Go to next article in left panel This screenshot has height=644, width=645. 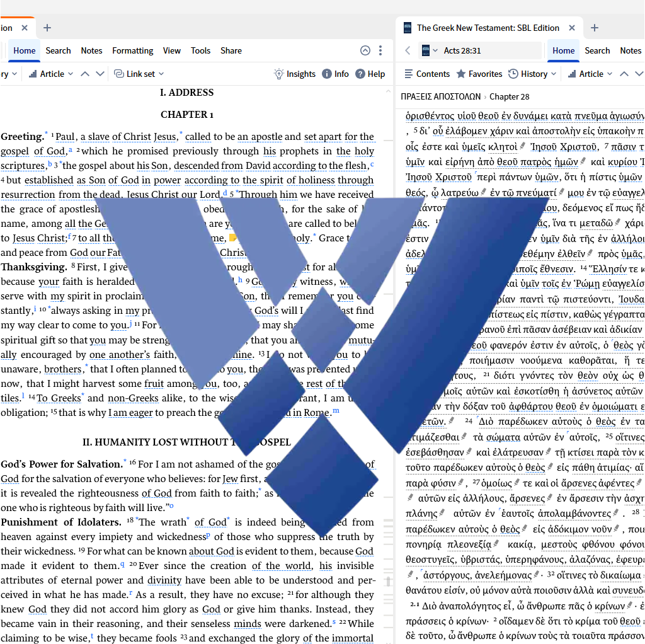pos(100,74)
